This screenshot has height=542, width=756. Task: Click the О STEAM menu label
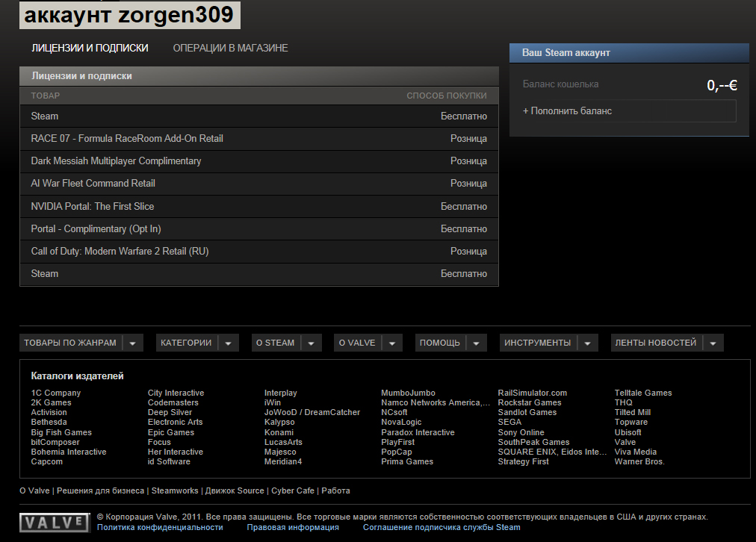[x=276, y=343]
